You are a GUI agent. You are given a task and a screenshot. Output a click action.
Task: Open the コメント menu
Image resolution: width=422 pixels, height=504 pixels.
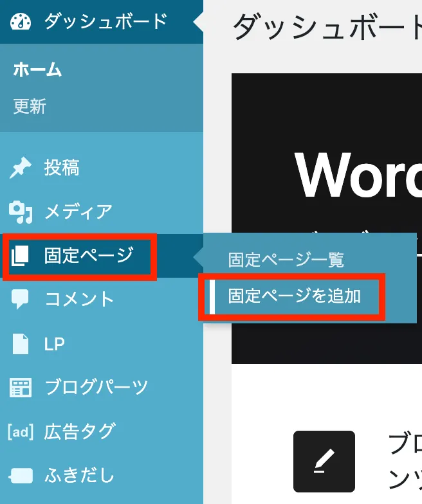click(102, 300)
